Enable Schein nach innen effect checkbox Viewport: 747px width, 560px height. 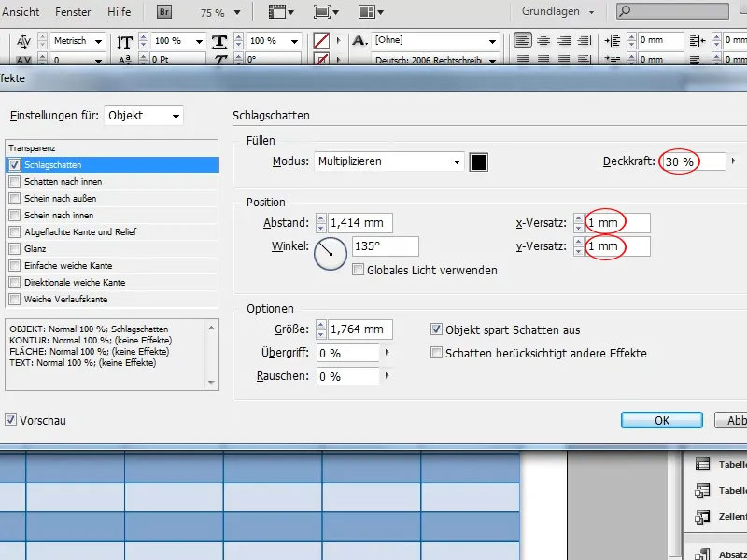point(14,216)
